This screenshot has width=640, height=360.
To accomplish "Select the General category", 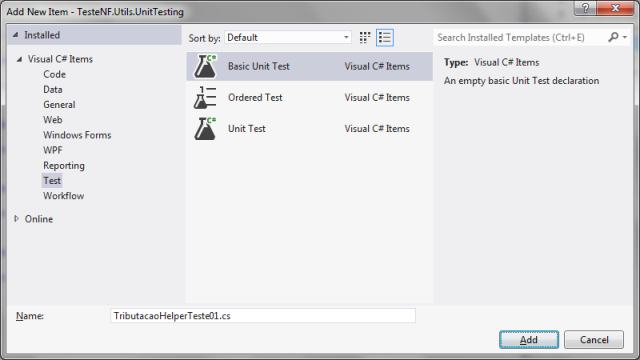I will coord(59,104).
